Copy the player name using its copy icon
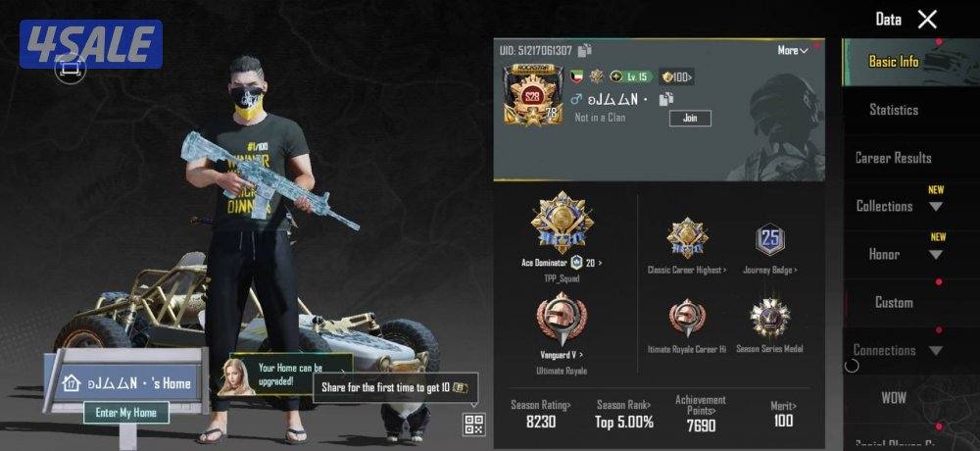 666,99
